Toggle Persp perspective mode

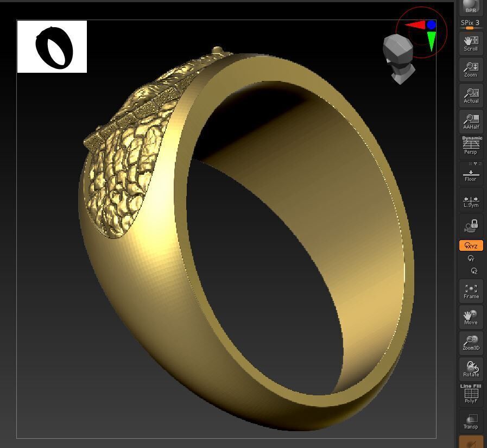[471, 148]
